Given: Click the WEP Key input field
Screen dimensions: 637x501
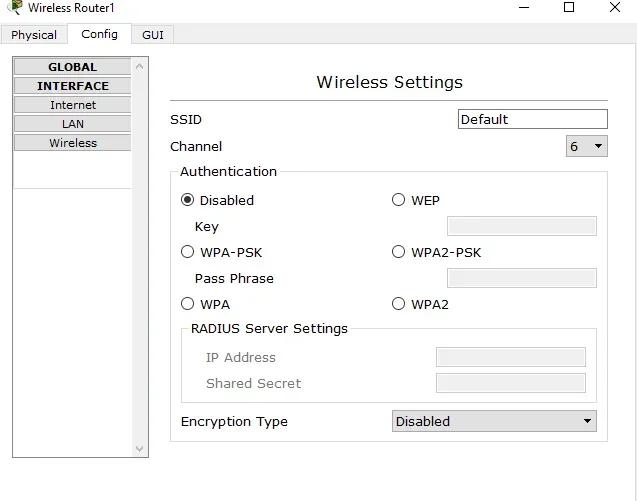Looking at the screenshot, I should (522, 226).
